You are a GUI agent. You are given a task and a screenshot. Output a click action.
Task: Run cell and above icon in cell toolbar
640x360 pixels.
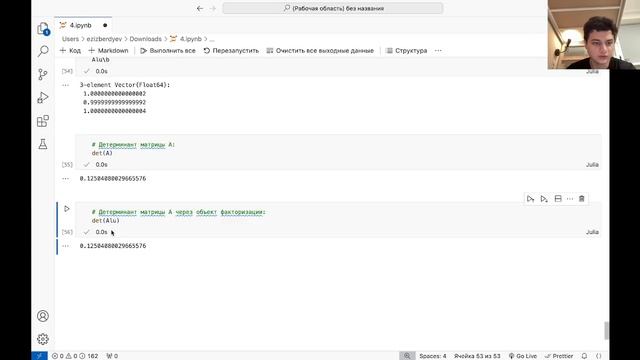(x=530, y=199)
